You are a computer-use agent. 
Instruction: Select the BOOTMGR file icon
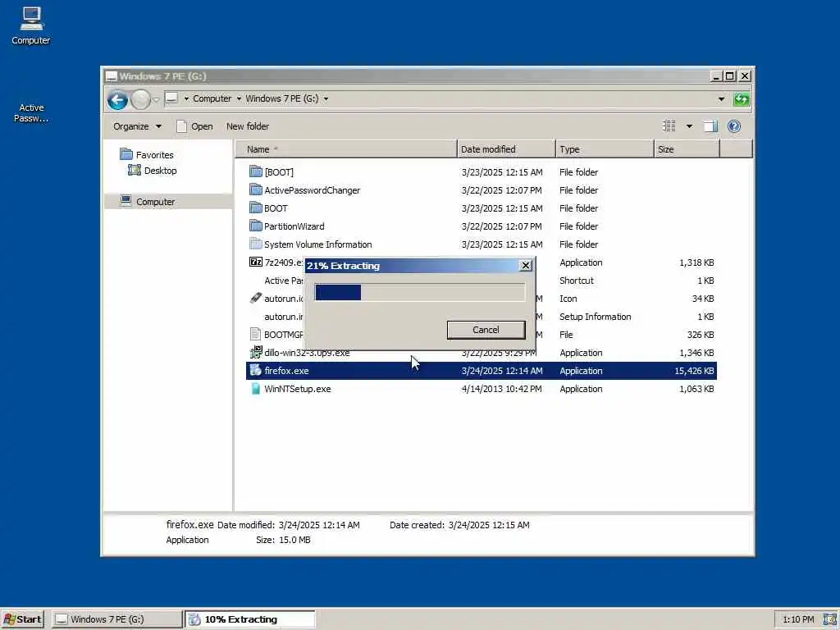pos(256,335)
